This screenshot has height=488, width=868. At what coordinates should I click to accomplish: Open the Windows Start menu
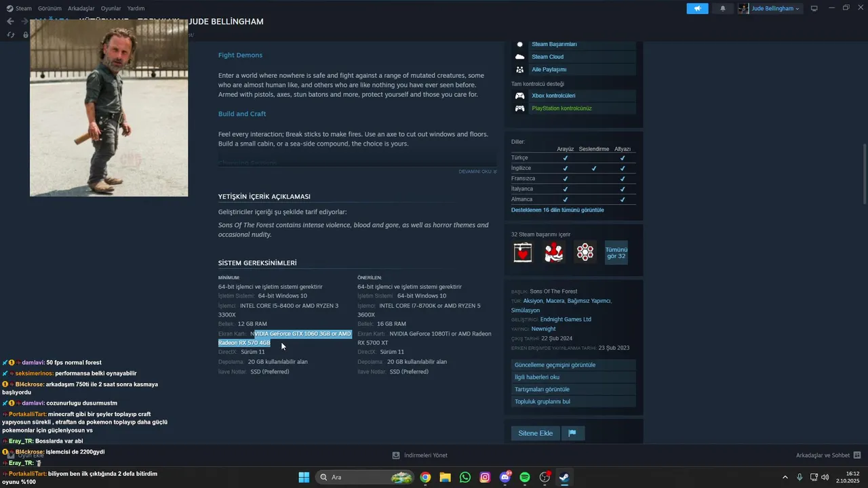click(304, 477)
